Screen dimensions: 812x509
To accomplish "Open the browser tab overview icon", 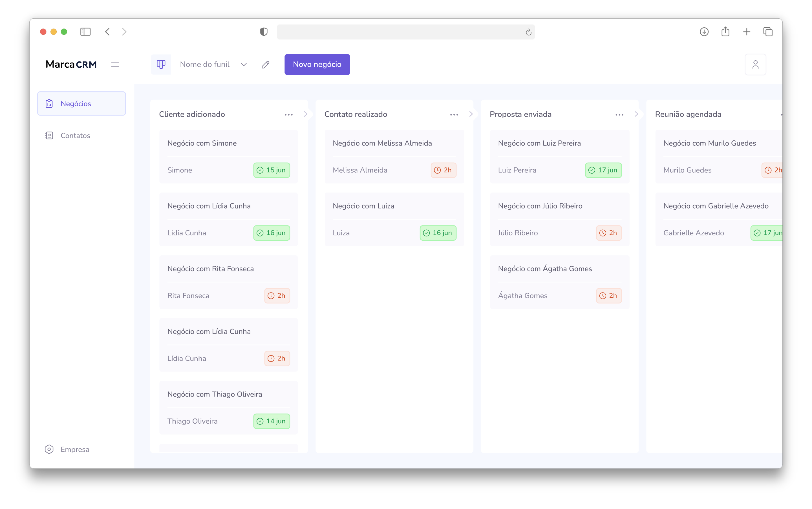I will pos(767,32).
